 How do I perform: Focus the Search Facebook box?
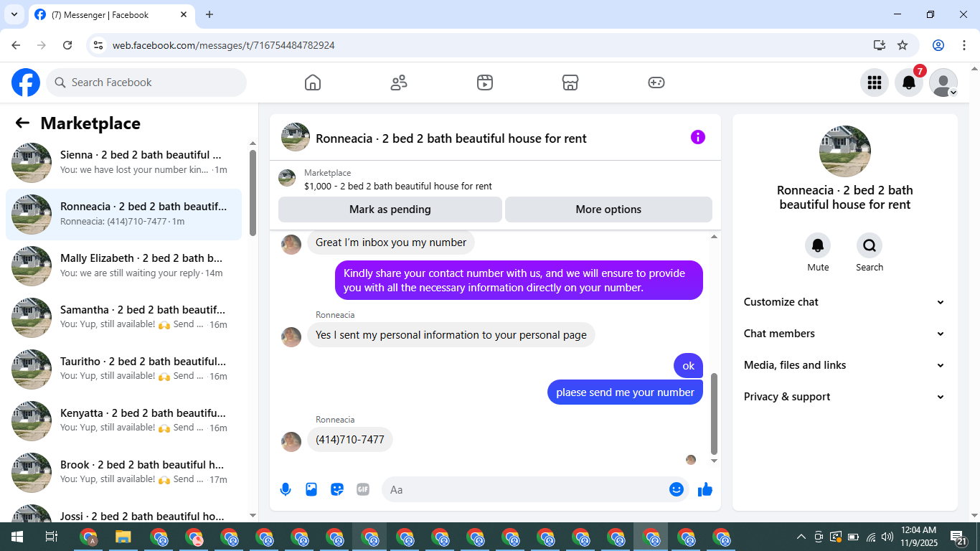[146, 83]
